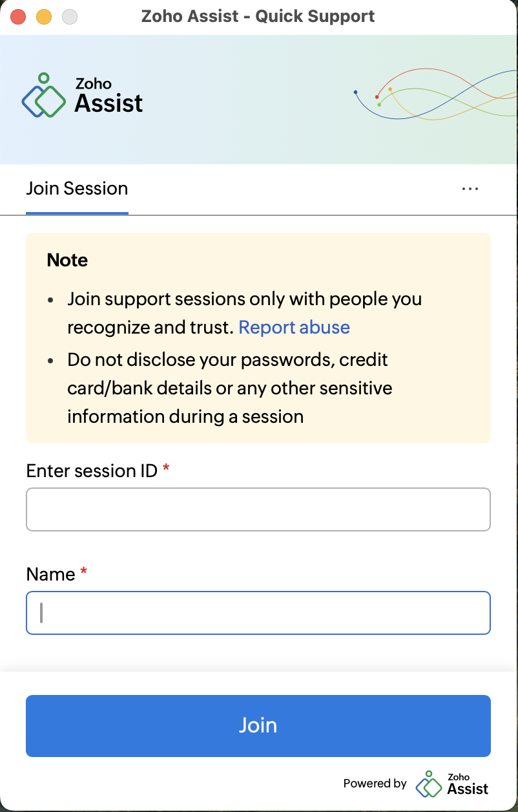Close the Quick Support window

pyautogui.click(x=18, y=17)
